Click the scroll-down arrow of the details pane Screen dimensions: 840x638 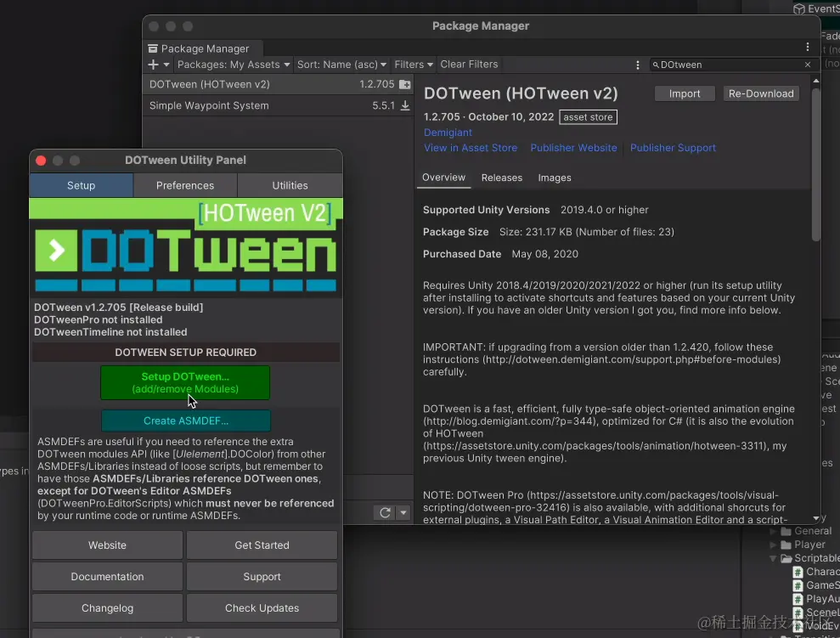pos(816,518)
